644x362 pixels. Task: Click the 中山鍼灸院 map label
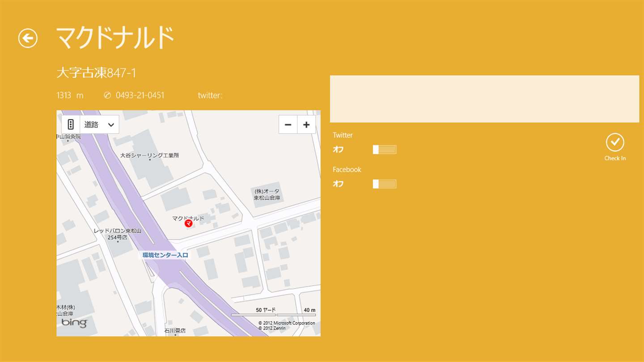[x=68, y=137]
